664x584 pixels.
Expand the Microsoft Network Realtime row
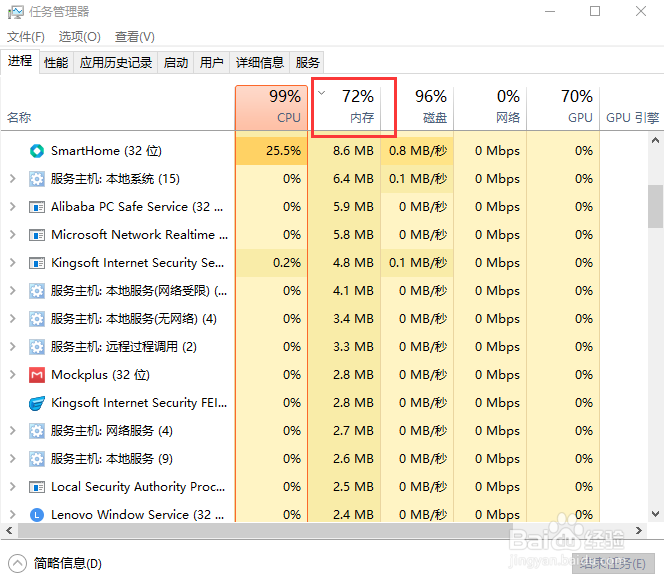click(13, 235)
